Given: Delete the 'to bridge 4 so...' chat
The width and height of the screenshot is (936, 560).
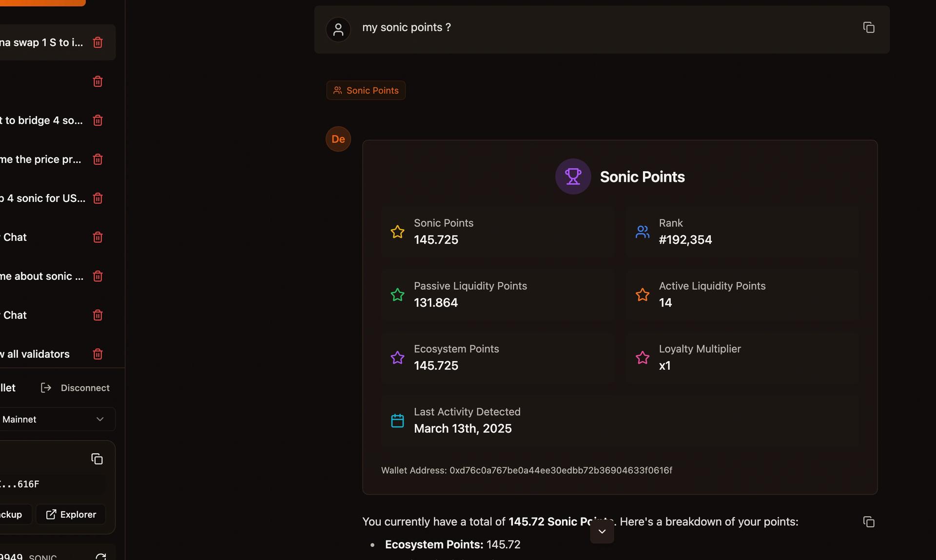Looking at the screenshot, I should coord(97,120).
